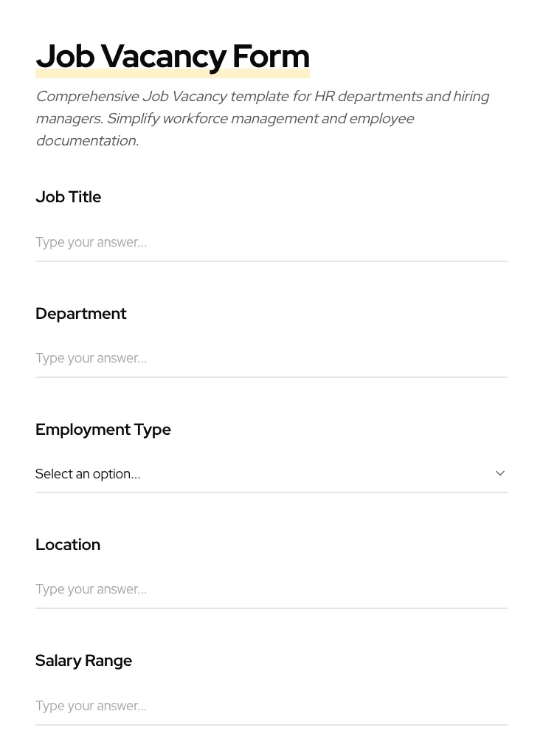Screen dimensions: 543x756
Task: Click the highlighted underline beneath the form title
Action: pyautogui.click(x=173, y=72)
